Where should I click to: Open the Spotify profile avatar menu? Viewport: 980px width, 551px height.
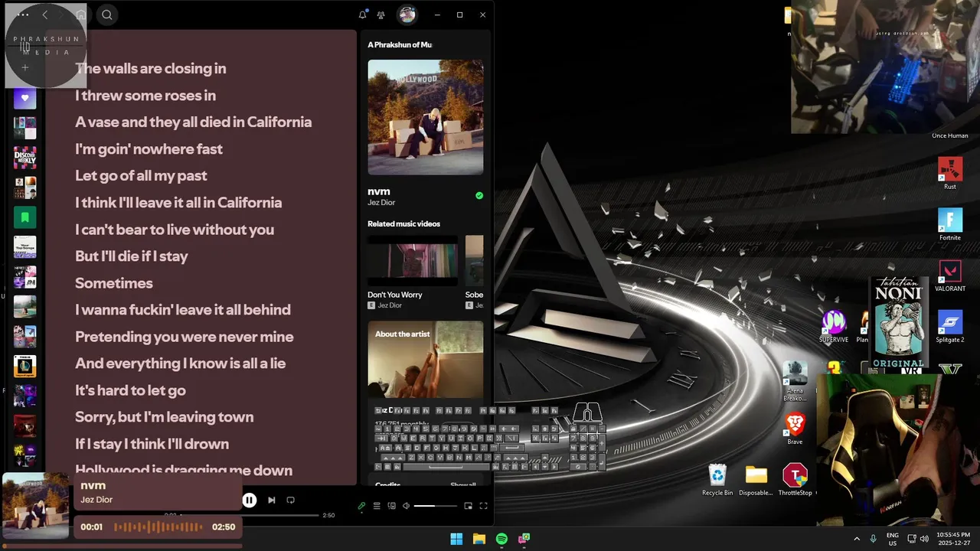tap(407, 15)
